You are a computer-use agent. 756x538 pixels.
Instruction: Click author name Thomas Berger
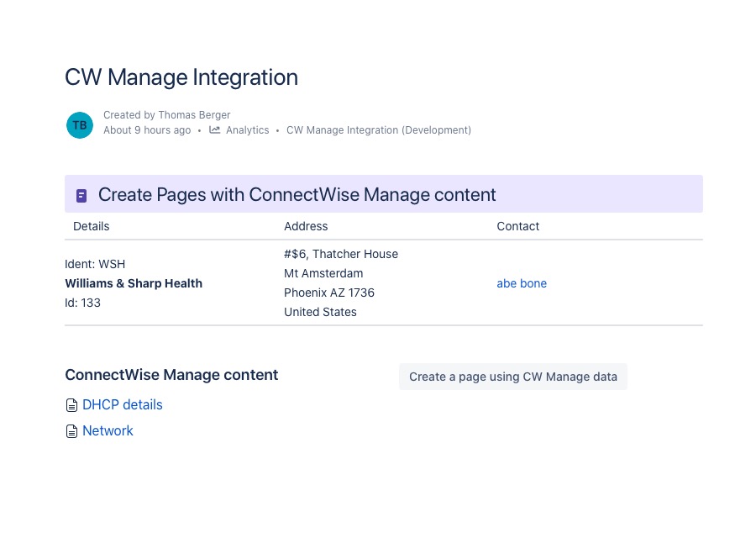194,115
